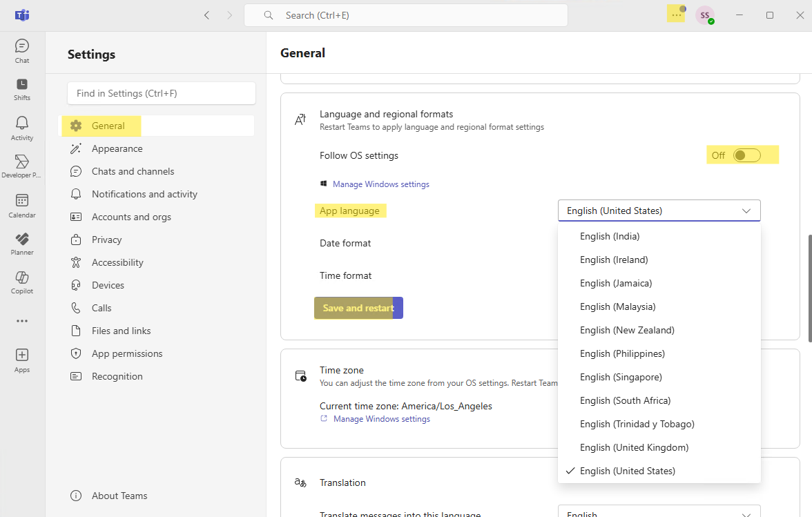Open the Shifts app icon

[x=22, y=88]
